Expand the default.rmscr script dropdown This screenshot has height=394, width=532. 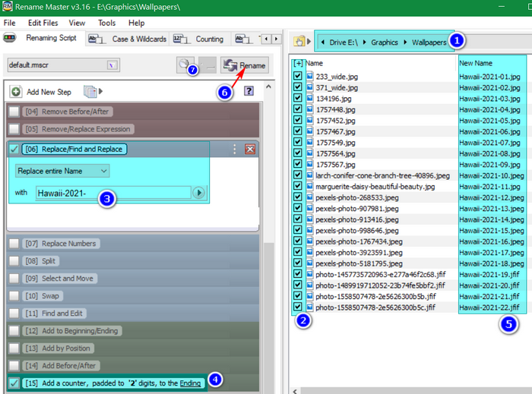pyautogui.click(x=112, y=65)
